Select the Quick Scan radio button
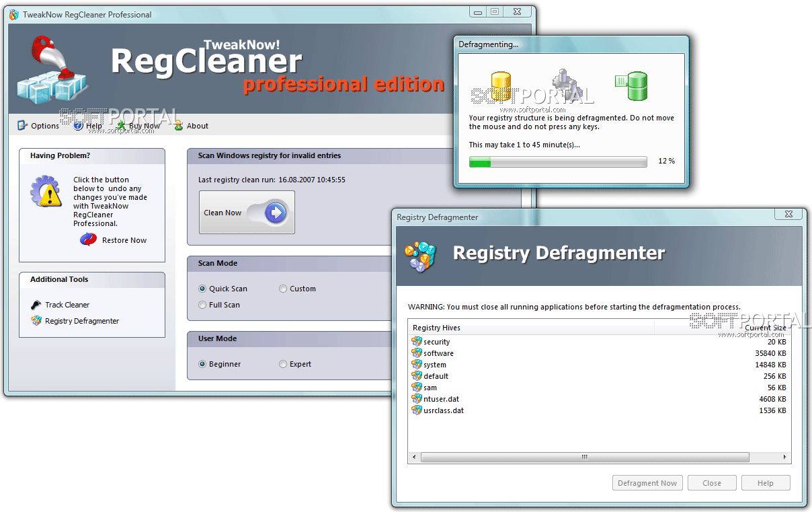The width and height of the screenshot is (812, 512). coord(202,289)
